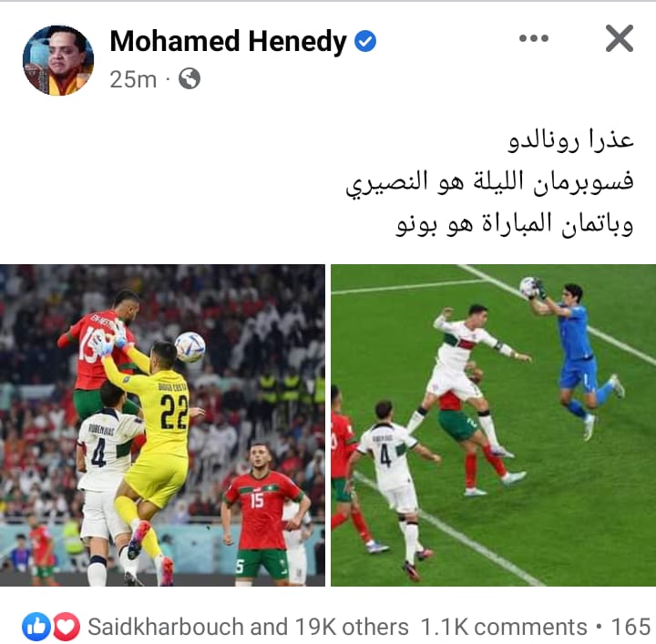
Task: Click the soccer ball in left photo
Action: pyautogui.click(x=190, y=347)
